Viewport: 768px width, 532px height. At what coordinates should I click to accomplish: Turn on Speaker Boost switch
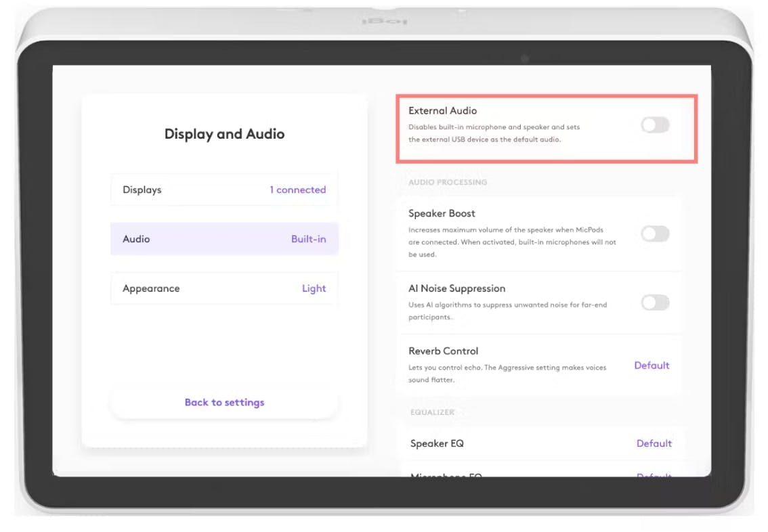pos(656,234)
